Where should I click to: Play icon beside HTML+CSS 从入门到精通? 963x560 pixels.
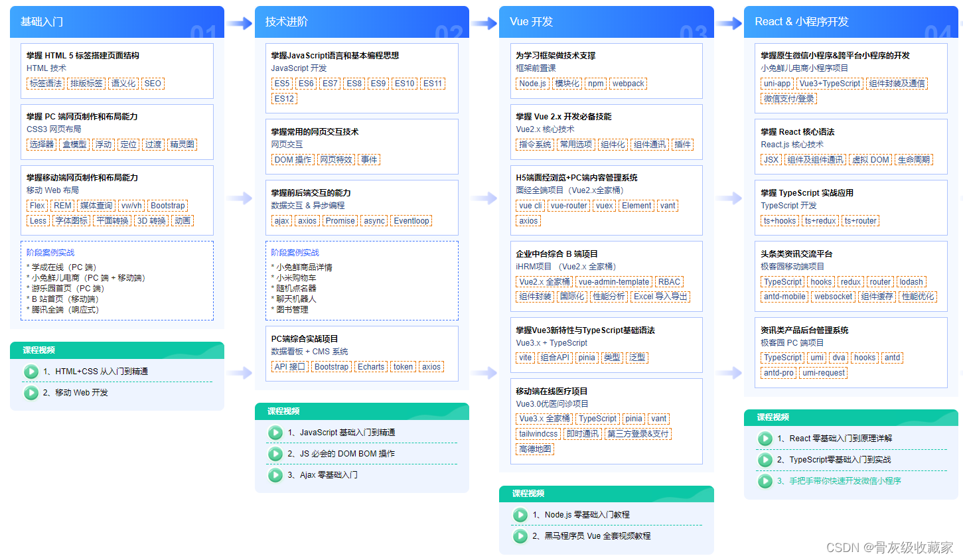coord(31,372)
